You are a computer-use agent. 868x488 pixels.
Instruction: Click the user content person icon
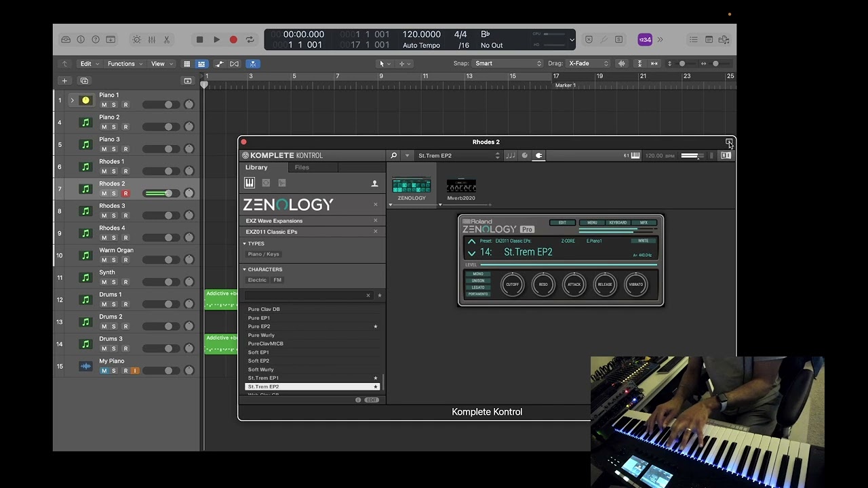click(374, 184)
